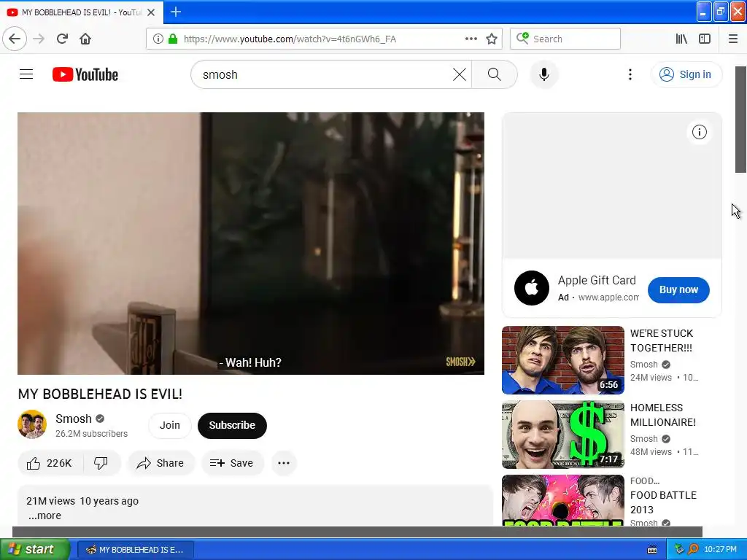Screen dimensions: 747x560
Task: Click WE'RE STUCK TOGETHER!!! title text
Action: point(661,341)
